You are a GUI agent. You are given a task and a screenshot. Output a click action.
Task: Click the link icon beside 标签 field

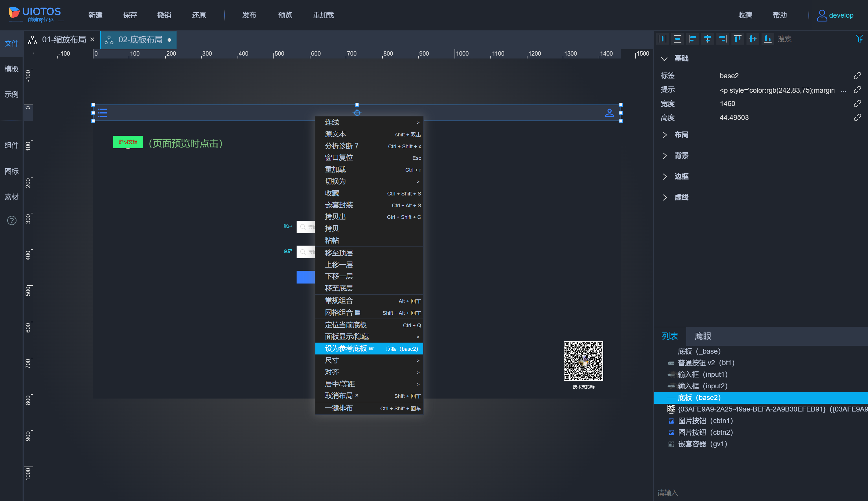857,76
